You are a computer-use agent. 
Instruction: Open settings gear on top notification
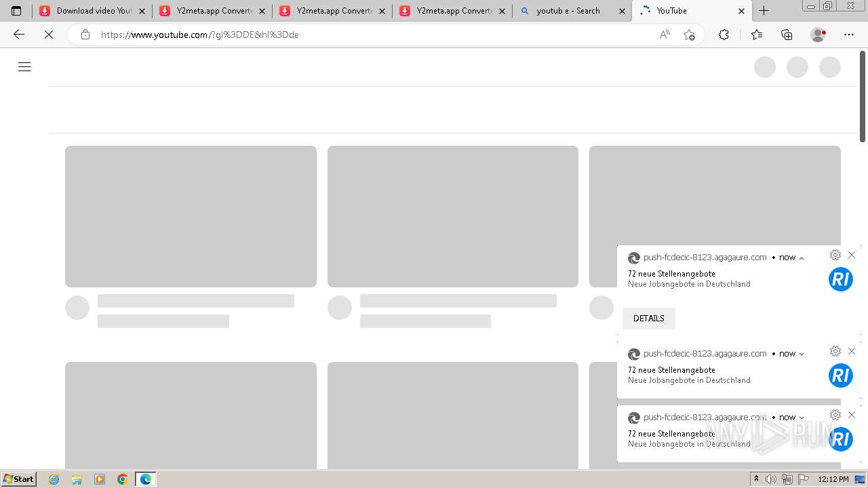click(x=835, y=255)
